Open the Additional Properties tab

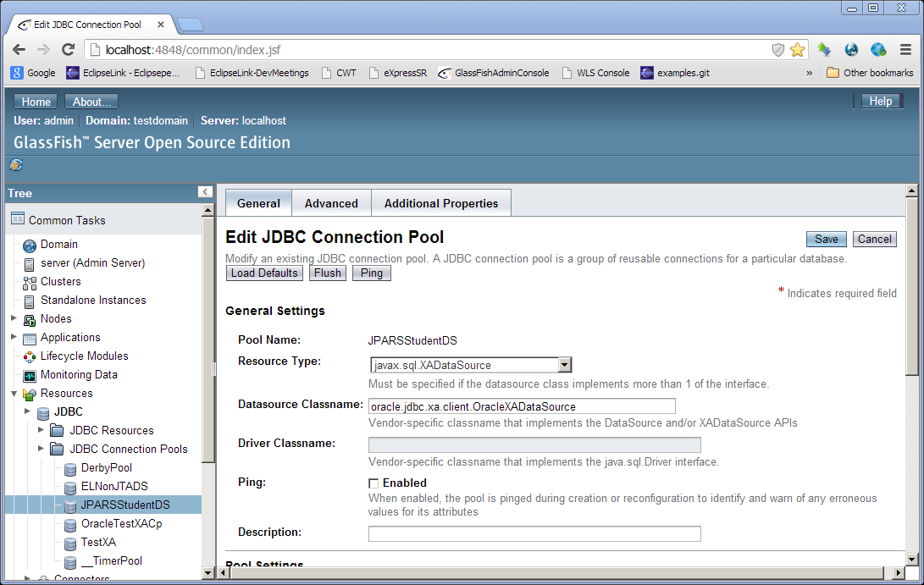coord(440,203)
